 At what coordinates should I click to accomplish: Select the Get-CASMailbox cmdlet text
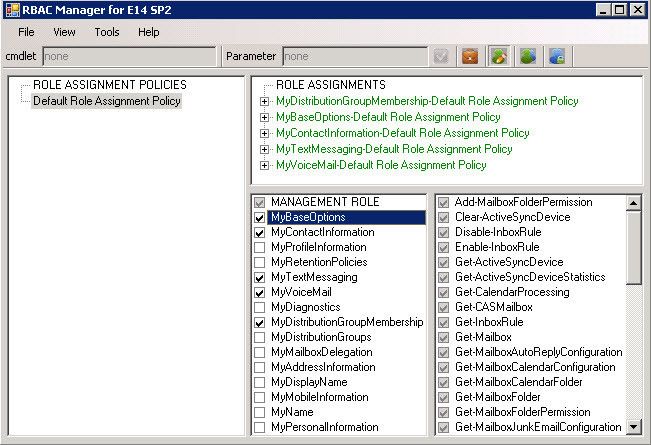pos(494,307)
